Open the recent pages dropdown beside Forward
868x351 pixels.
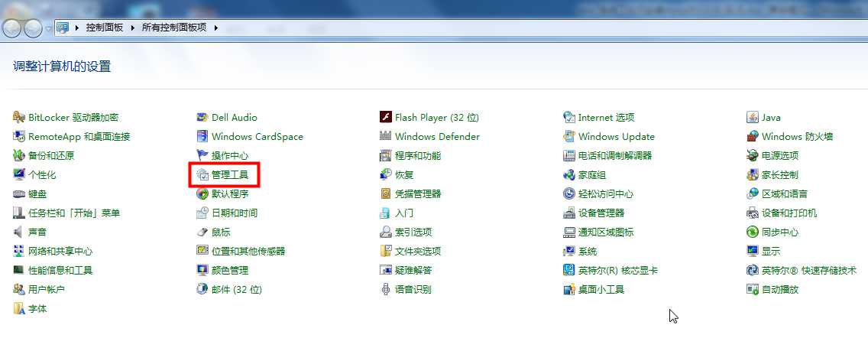tap(49, 28)
